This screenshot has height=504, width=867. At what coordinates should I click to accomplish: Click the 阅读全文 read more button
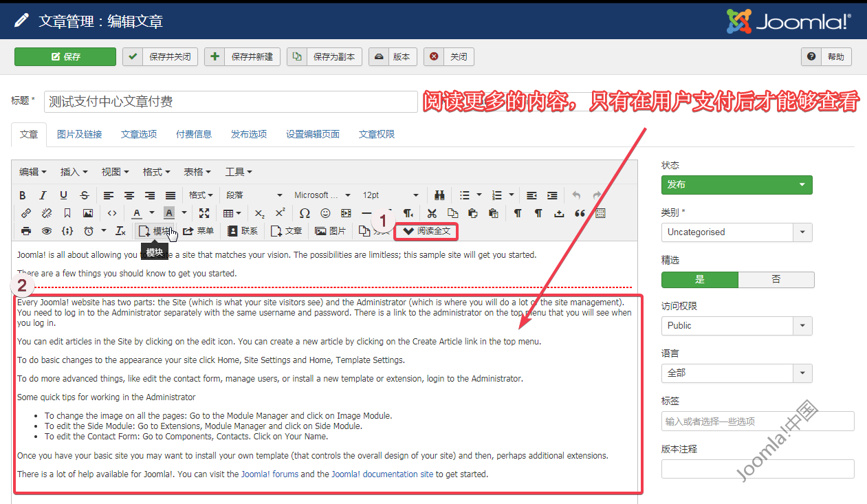(x=427, y=231)
